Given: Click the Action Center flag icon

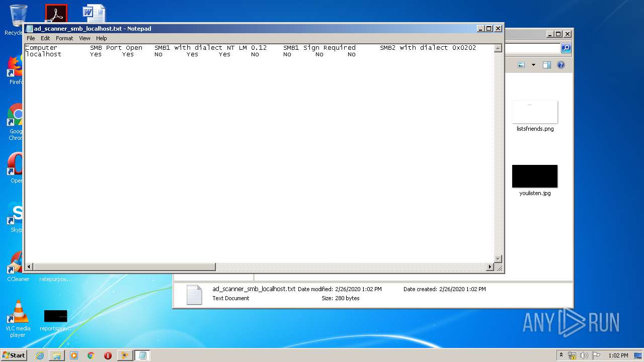Looking at the screenshot, I should [x=596, y=355].
